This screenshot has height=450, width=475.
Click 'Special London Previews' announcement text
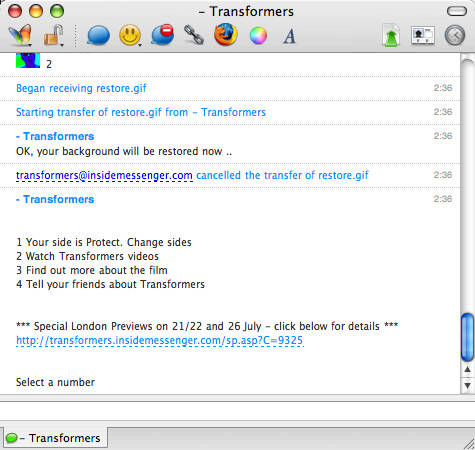(x=207, y=326)
